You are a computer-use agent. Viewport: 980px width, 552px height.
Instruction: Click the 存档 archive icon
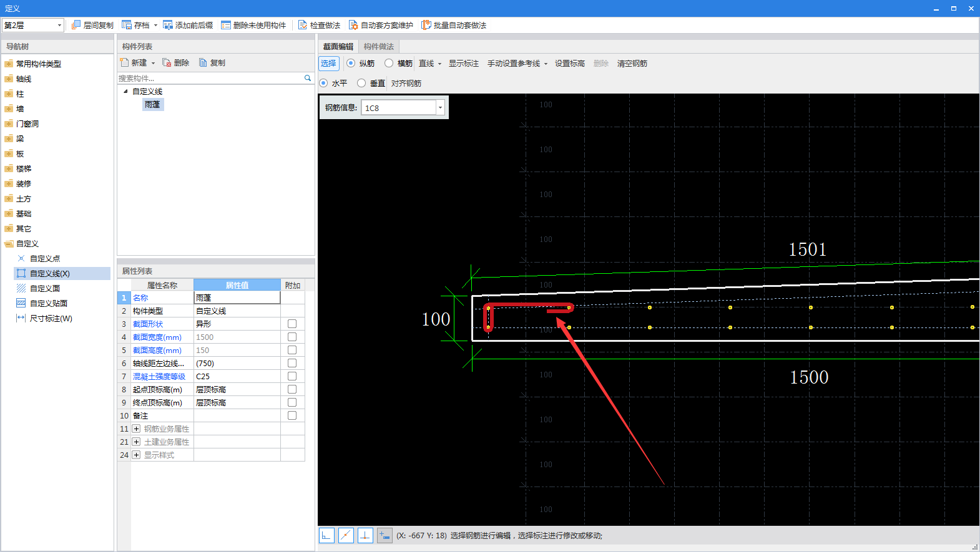click(x=127, y=25)
